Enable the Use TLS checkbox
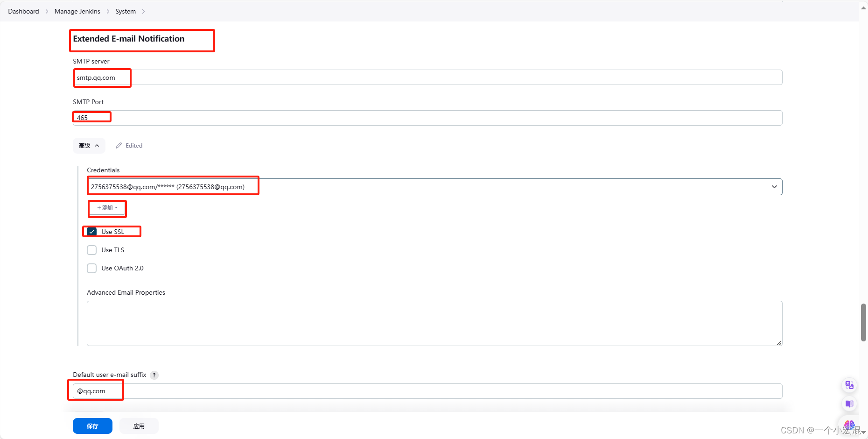 91,250
